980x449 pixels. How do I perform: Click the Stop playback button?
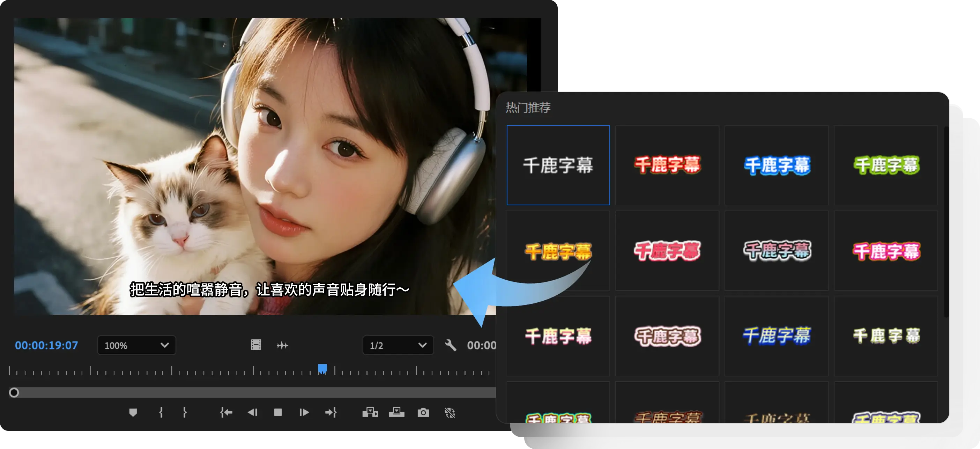click(277, 412)
